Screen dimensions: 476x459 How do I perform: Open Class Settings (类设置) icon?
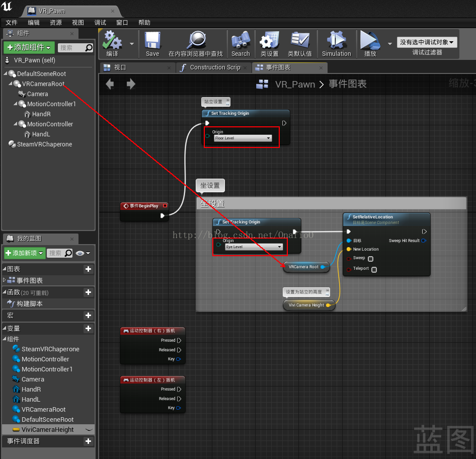point(270,40)
